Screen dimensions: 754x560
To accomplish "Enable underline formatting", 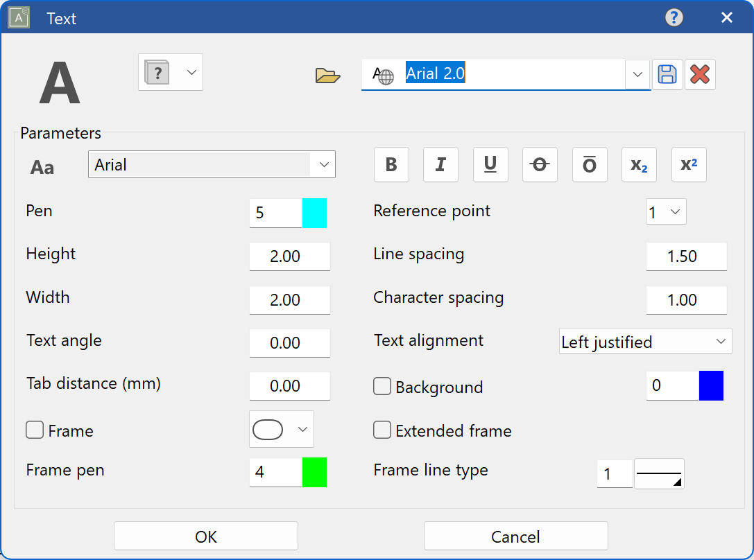I will tap(490, 164).
